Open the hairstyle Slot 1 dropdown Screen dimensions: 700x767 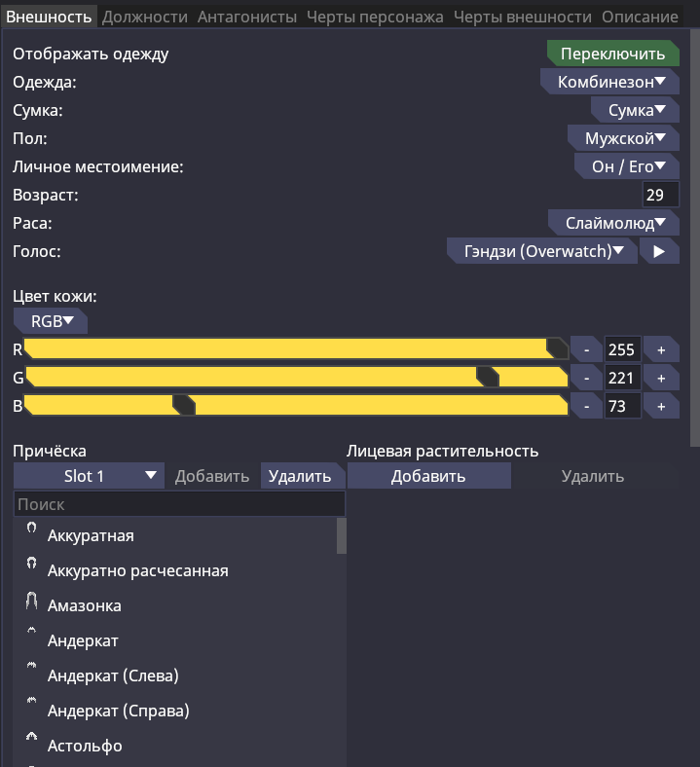click(x=89, y=476)
